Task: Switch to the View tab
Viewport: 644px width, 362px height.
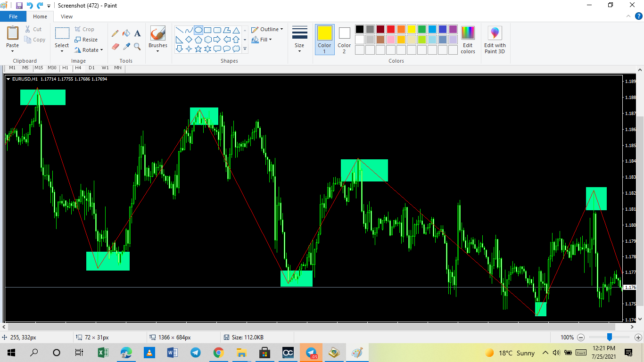Action: pyautogui.click(x=66, y=16)
